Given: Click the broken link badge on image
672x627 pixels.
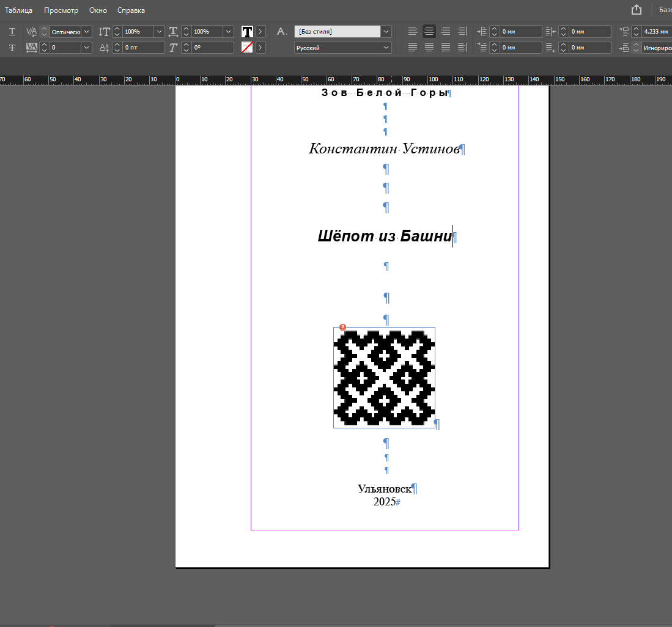Looking at the screenshot, I should click(342, 328).
